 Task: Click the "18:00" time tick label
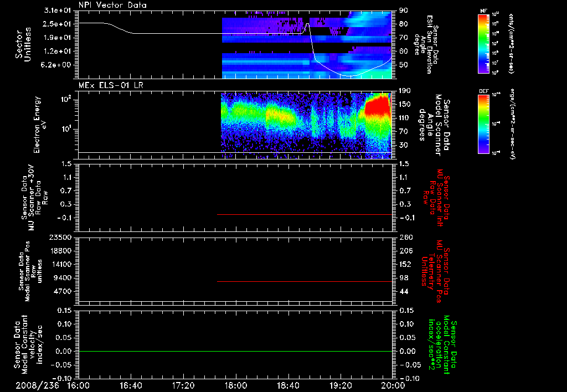236,385
